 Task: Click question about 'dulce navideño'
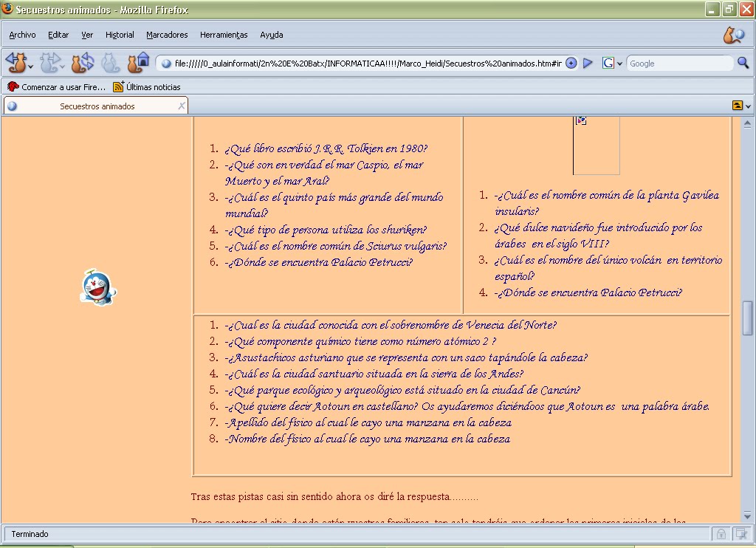[598, 236]
